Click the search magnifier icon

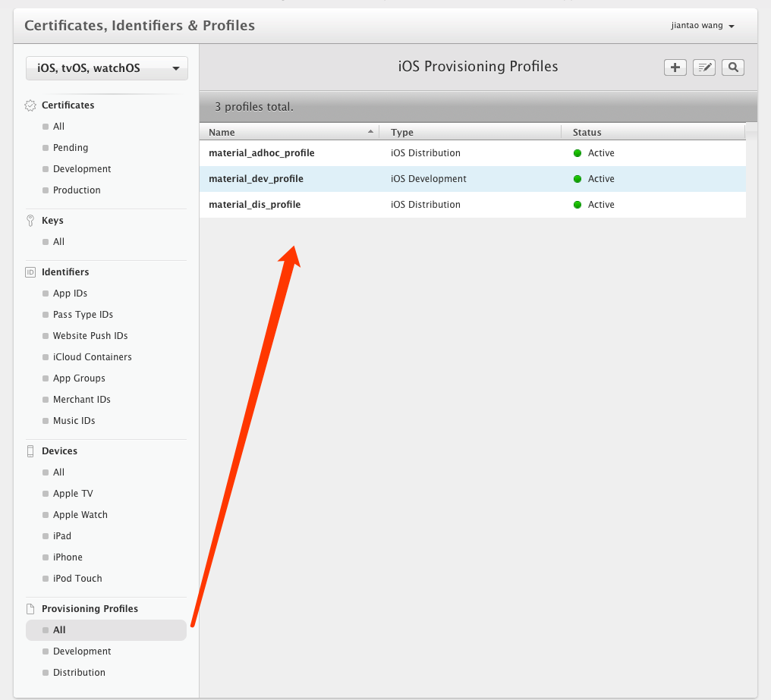(x=733, y=67)
